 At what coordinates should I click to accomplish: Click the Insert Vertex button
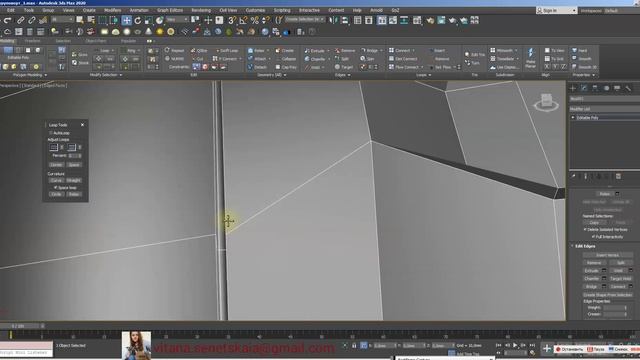(x=607, y=255)
